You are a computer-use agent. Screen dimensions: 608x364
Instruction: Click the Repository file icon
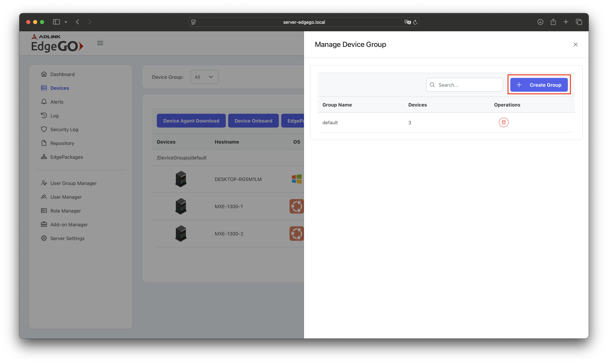click(x=44, y=143)
